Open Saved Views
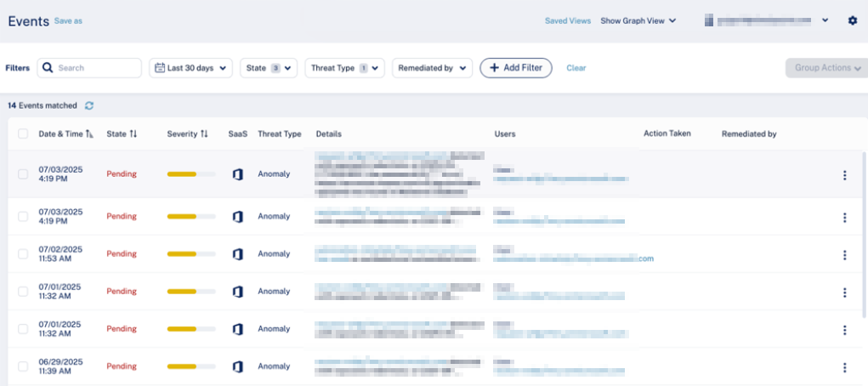 (567, 20)
